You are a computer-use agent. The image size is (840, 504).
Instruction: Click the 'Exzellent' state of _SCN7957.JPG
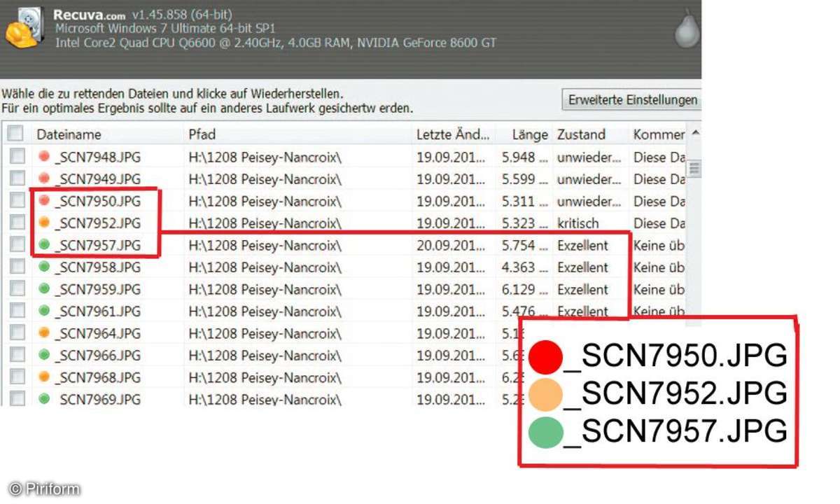tap(583, 246)
